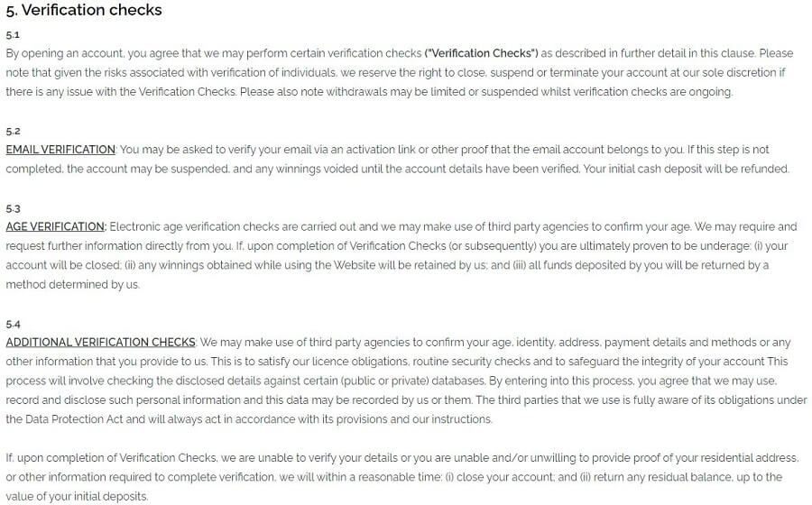812x505 pixels.
Task: Click the text 'Your initial cash deposit will be refunded'
Action: 686,169
